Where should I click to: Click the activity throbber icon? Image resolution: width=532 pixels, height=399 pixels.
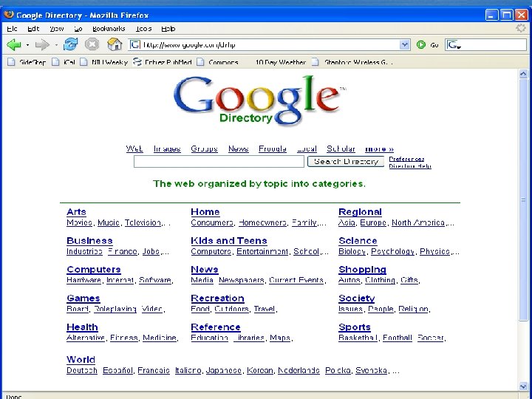pyautogui.click(x=520, y=28)
